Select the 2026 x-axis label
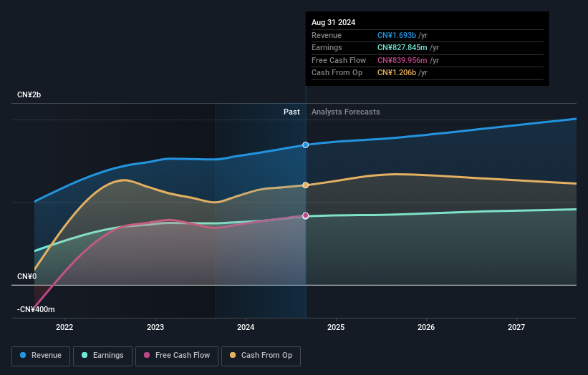The width and height of the screenshot is (588, 375). pyautogui.click(x=426, y=328)
